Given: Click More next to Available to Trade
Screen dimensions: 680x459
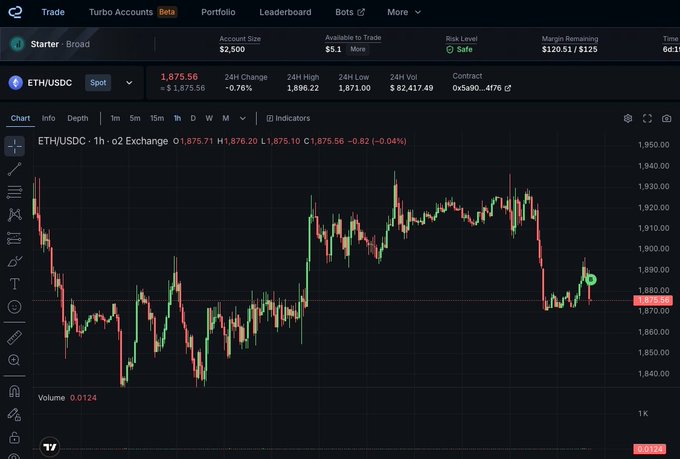Looking at the screenshot, I should click(358, 49).
